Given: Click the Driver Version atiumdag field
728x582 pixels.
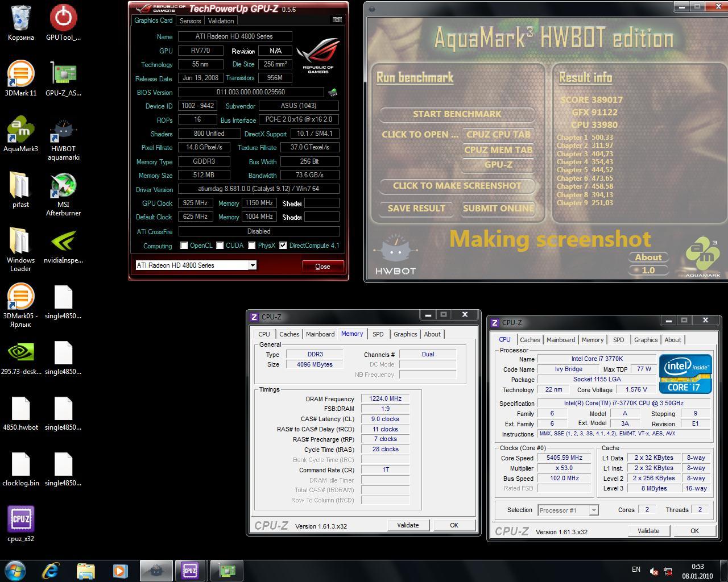Looking at the screenshot, I should [259, 189].
